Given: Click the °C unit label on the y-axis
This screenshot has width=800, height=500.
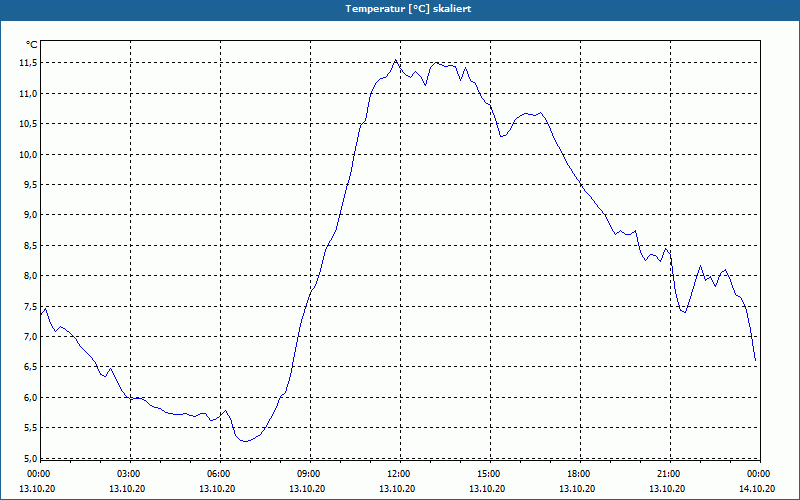Looking at the screenshot, I should coord(32,45).
